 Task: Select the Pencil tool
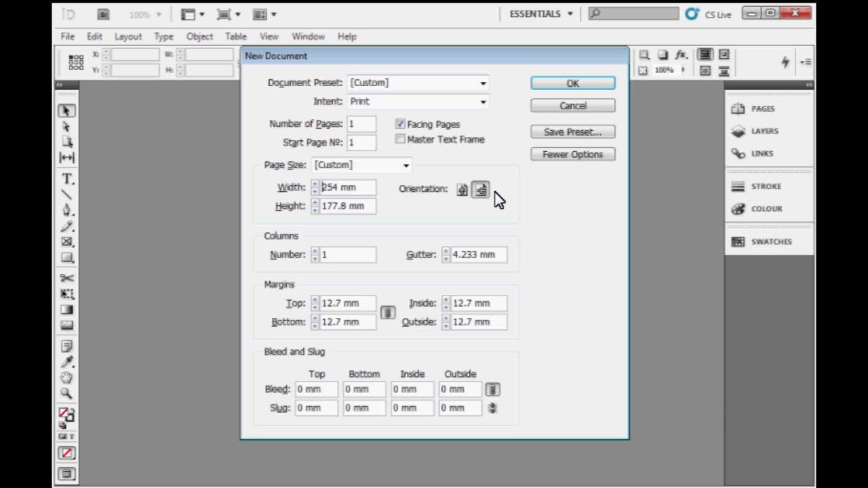click(x=66, y=226)
